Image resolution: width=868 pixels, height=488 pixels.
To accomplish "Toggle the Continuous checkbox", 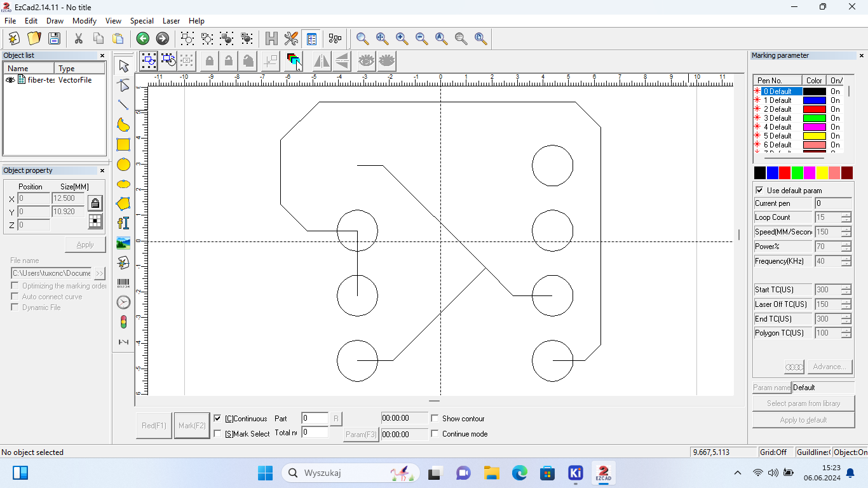I will [x=218, y=419].
